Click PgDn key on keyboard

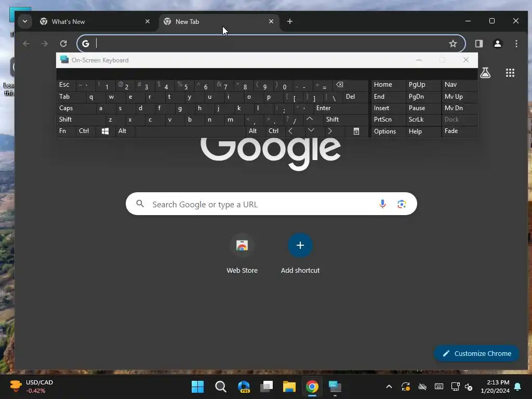(x=423, y=97)
